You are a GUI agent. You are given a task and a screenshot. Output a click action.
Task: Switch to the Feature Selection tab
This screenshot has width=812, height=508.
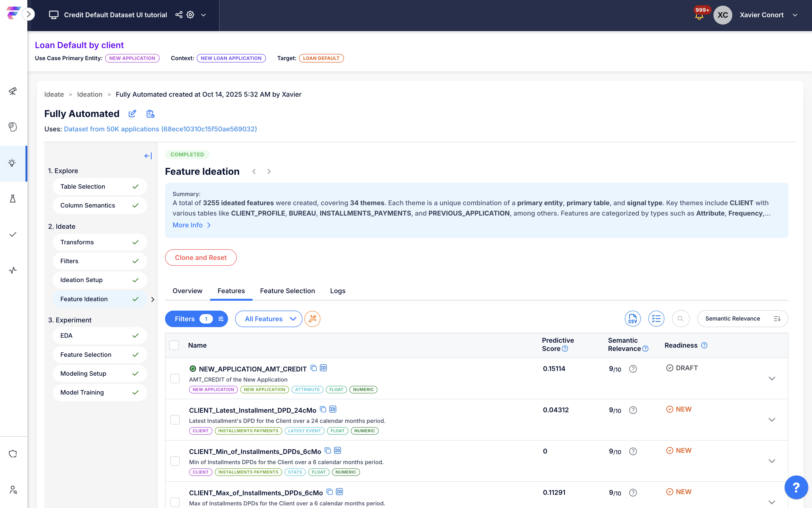pos(287,291)
